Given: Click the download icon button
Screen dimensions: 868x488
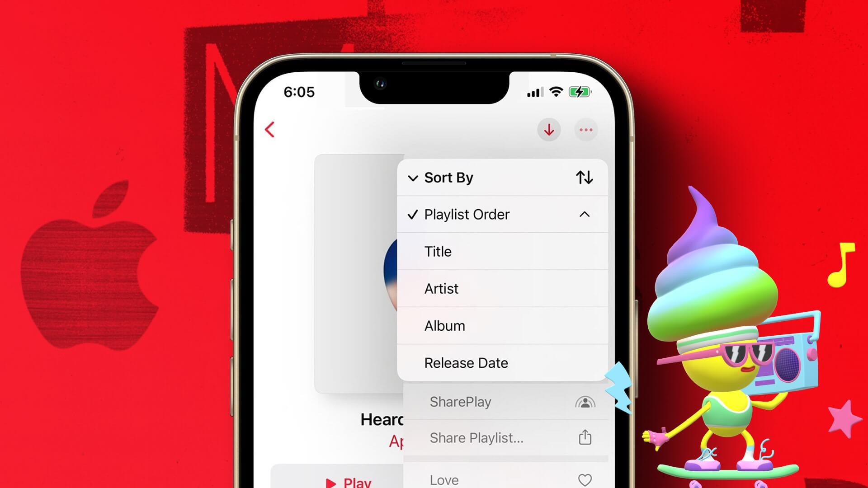Looking at the screenshot, I should point(548,130).
